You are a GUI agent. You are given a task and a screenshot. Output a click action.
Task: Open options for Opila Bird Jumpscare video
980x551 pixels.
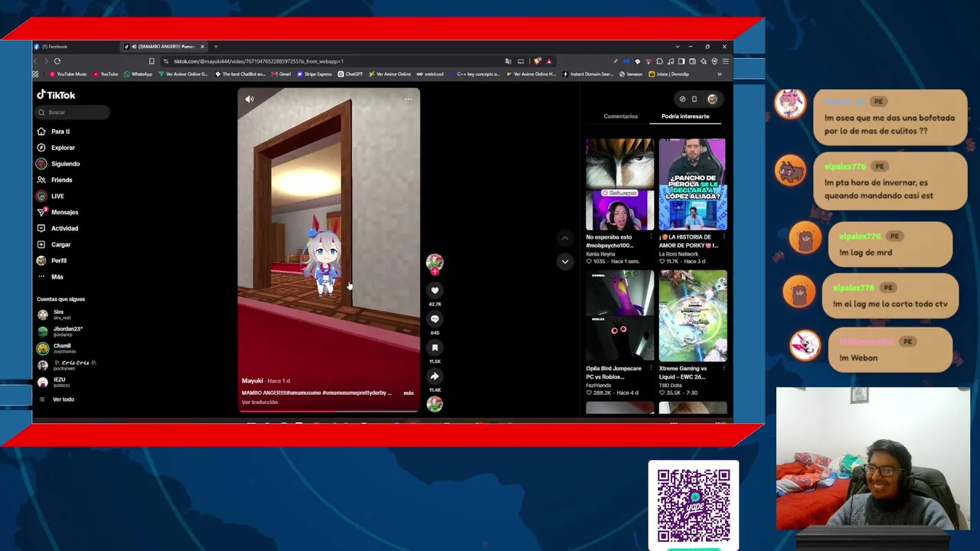[x=651, y=369]
